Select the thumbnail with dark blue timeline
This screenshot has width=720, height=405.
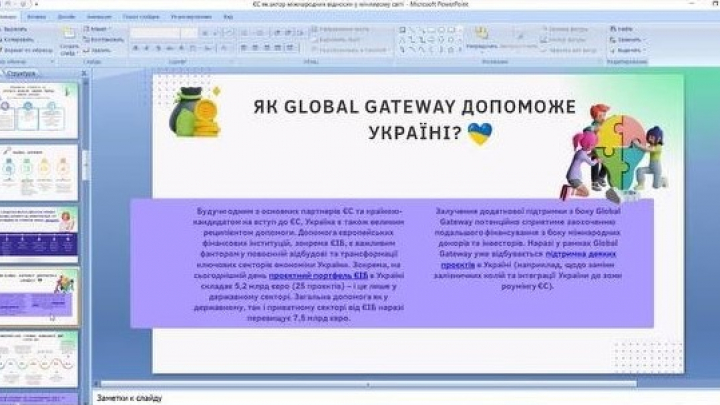[x=38, y=234]
